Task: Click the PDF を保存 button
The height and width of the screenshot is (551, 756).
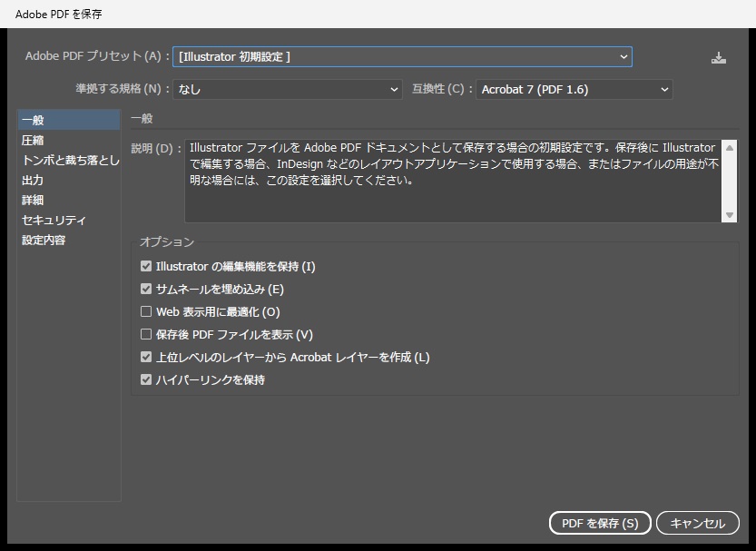Action: [x=600, y=523]
